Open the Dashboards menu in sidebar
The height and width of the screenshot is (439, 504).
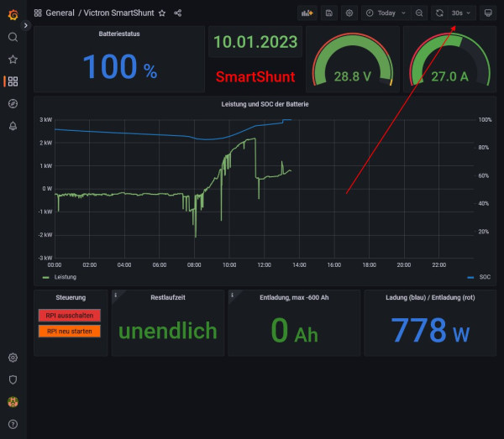coord(13,81)
